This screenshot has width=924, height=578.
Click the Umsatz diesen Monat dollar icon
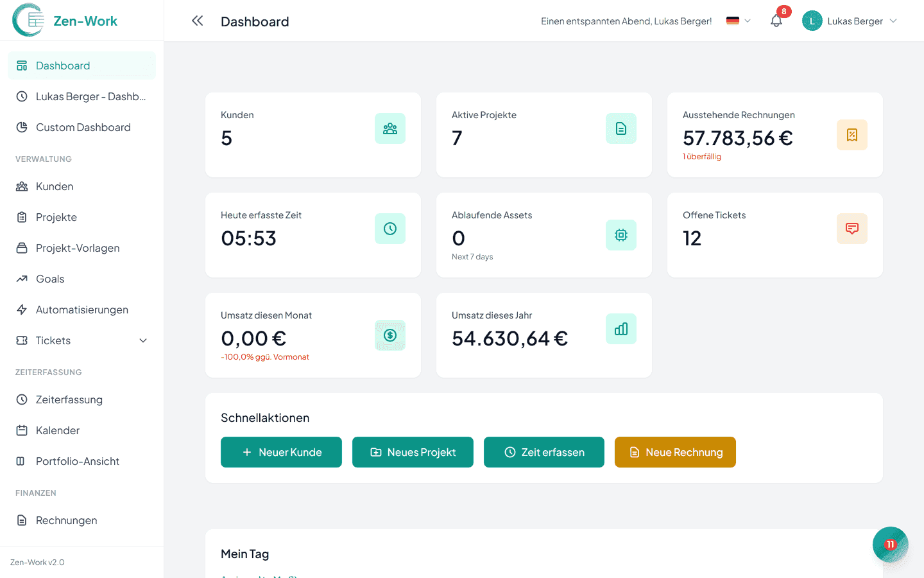point(390,335)
